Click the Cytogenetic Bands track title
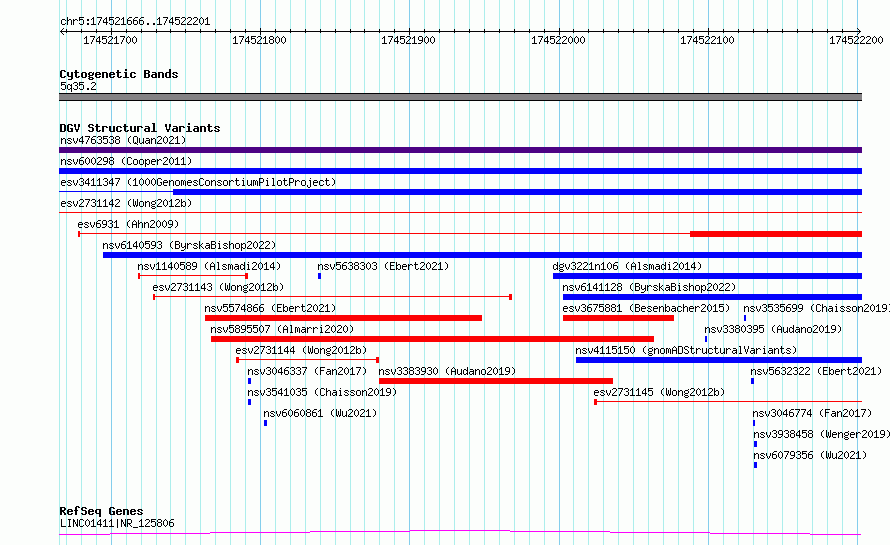Screen dimensions: 890x545 119,74
